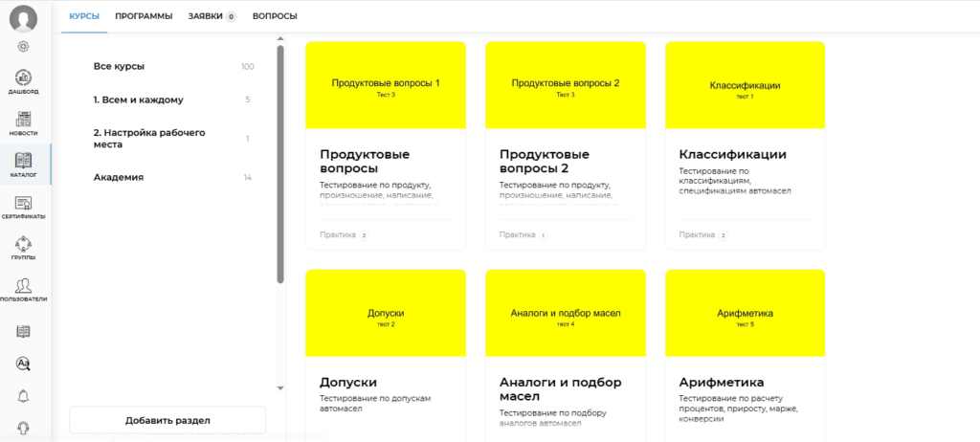This screenshot has height=442, width=980.
Task: Click the Aa magnifier icon in sidebar
Action: (x=23, y=364)
